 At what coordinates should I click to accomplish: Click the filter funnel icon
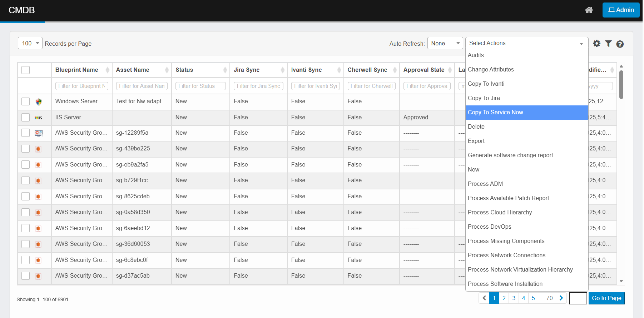point(608,44)
